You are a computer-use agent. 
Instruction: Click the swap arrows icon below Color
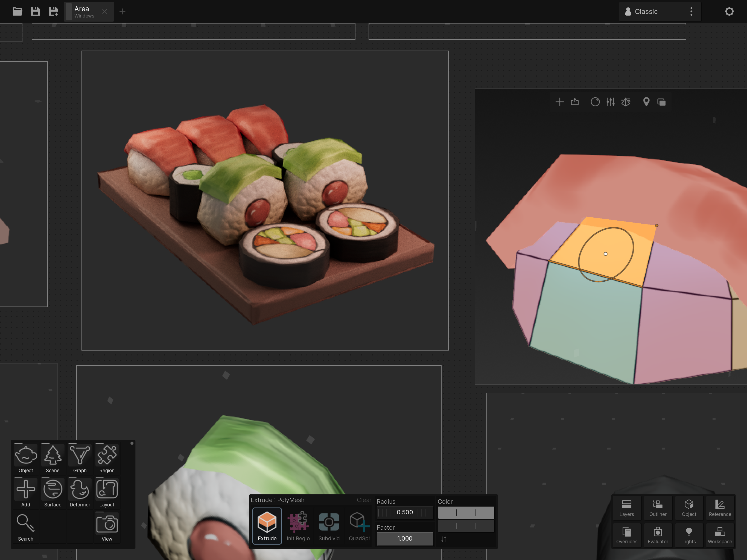pyautogui.click(x=443, y=539)
